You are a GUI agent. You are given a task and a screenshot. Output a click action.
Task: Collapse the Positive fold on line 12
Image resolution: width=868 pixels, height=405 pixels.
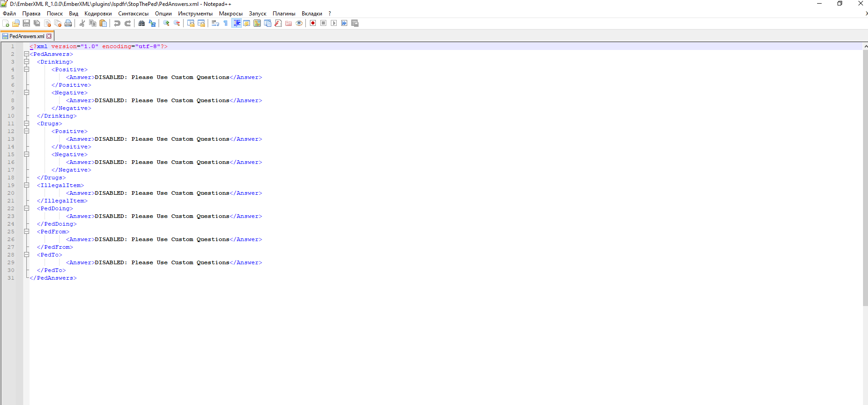click(26, 131)
